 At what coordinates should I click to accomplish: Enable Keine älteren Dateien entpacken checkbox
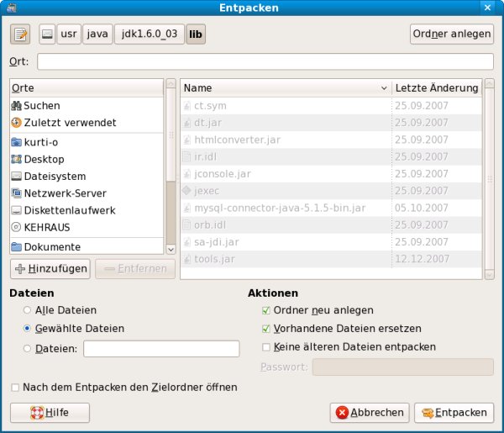point(267,346)
